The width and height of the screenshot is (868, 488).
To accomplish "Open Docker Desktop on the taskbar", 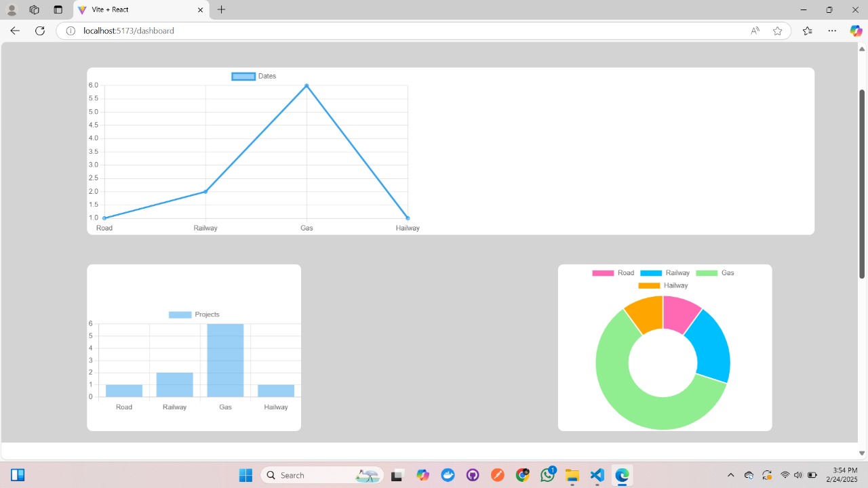I will 448,475.
